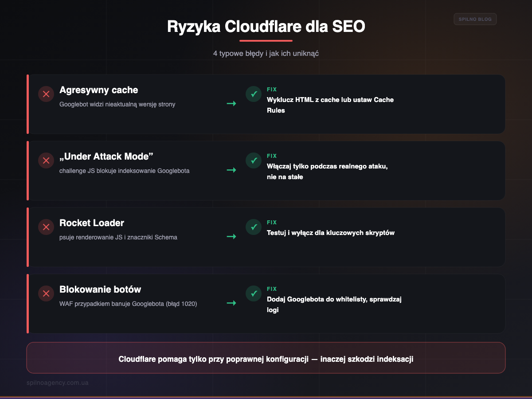Click the text Włączaj tylko podczas realnego ataku
532x399 pixels.
[x=327, y=166]
